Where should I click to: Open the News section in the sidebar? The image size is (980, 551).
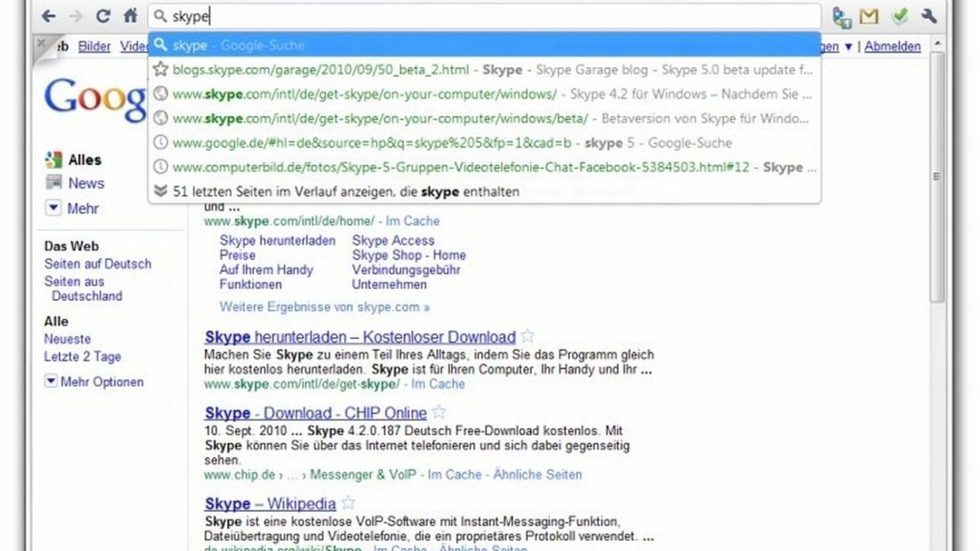(x=85, y=184)
